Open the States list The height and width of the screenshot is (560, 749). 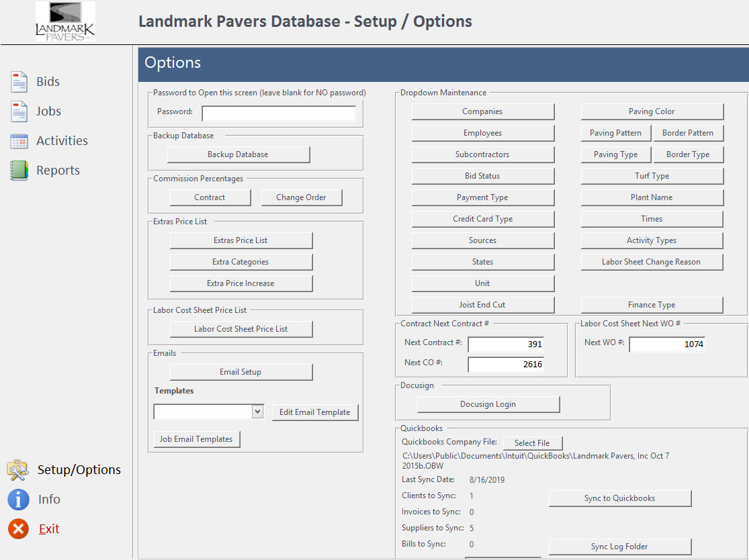point(483,262)
